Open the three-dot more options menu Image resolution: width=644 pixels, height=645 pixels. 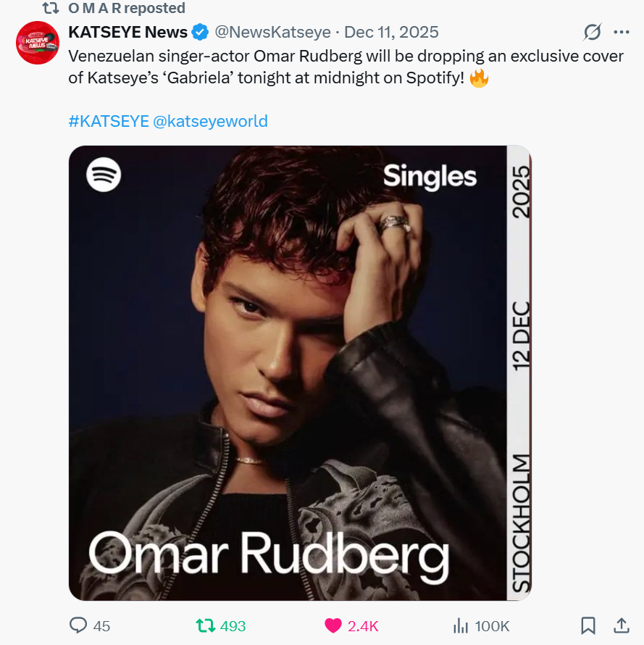click(622, 33)
